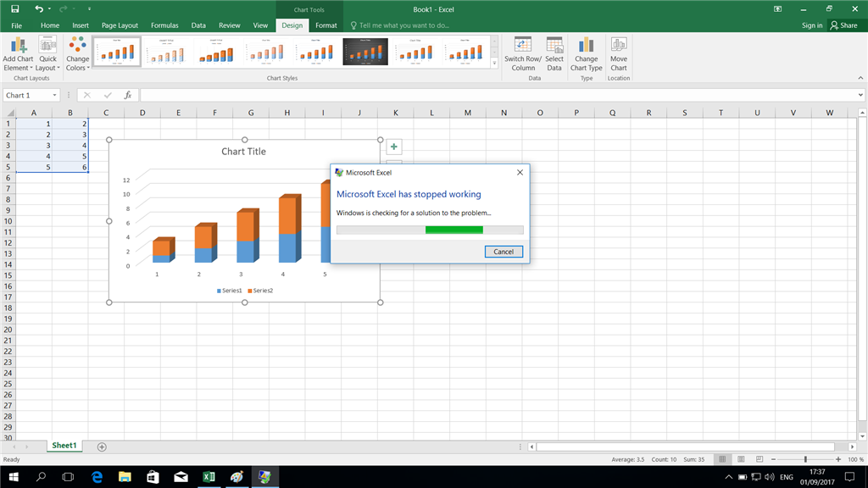Viewport: 868px width, 488px height.
Task: Click the Insert Function fx icon
Action: [127, 95]
